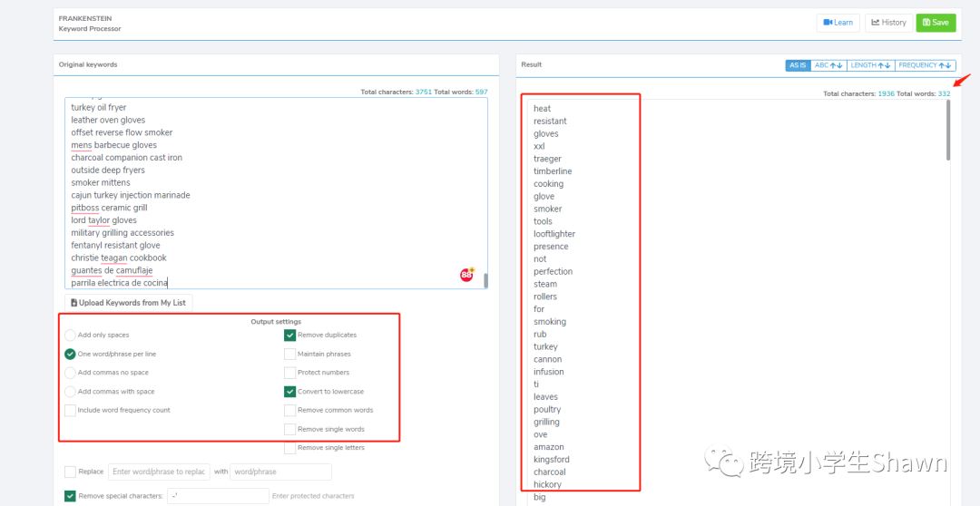This screenshot has height=506, width=980.
Task: Click result word 'kingsford'
Action: 552,459
